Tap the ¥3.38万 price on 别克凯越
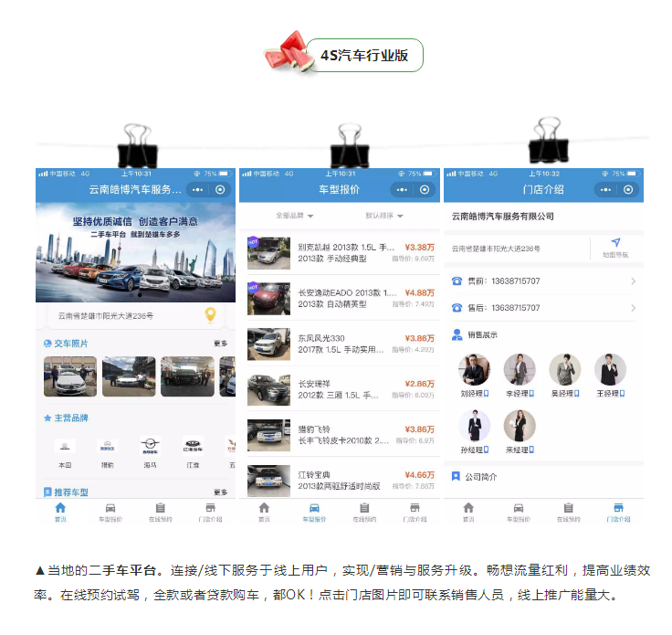Viewport: 672px width, 635px height. click(420, 248)
